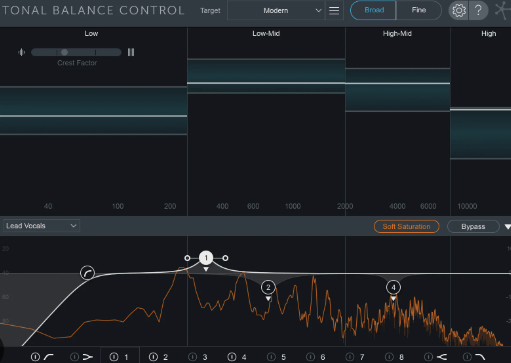The height and width of the screenshot is (363, 511).
Task: Click the 10000 frequency label
Action: pyautogui.click(x=467, y=206)
